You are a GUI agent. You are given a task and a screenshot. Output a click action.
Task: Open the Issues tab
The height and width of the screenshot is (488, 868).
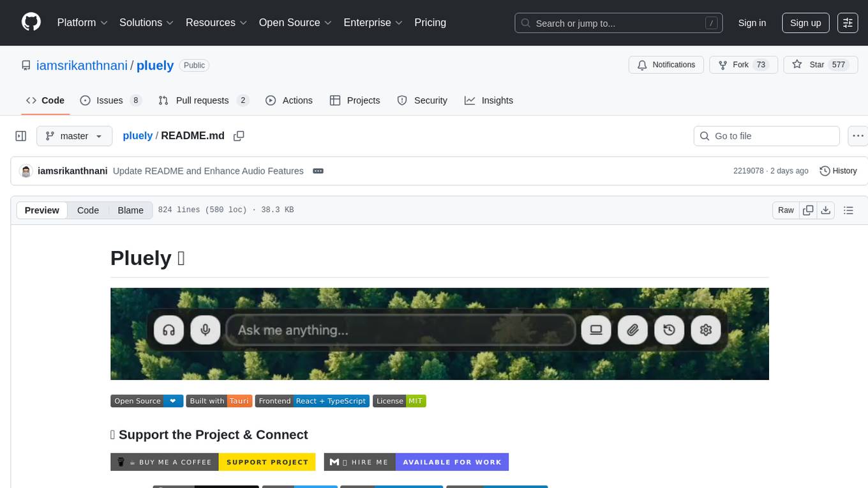coord(110,100)
